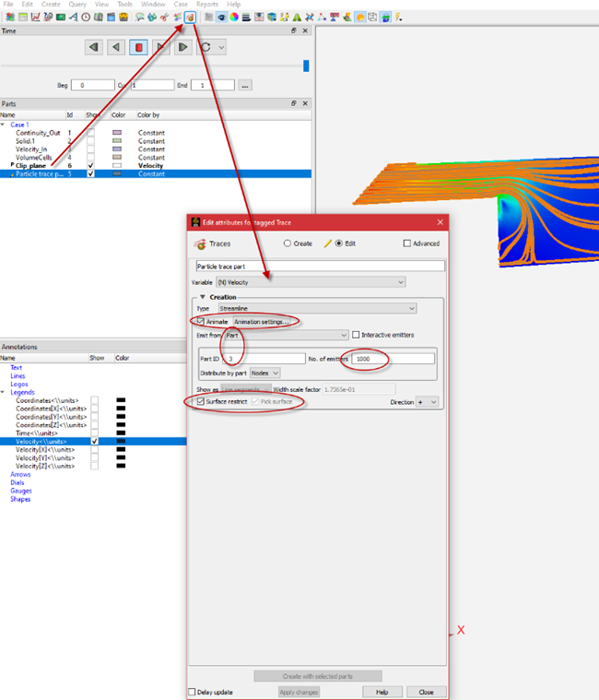Image resolution: width=599 pixels, height=700 pixels.
Task: Open the Direction dropdown
Action: pos(428,402)
